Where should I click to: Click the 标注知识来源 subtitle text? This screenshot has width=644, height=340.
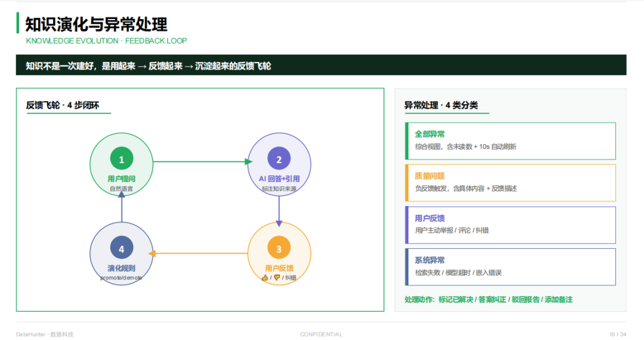pos(279,189)
